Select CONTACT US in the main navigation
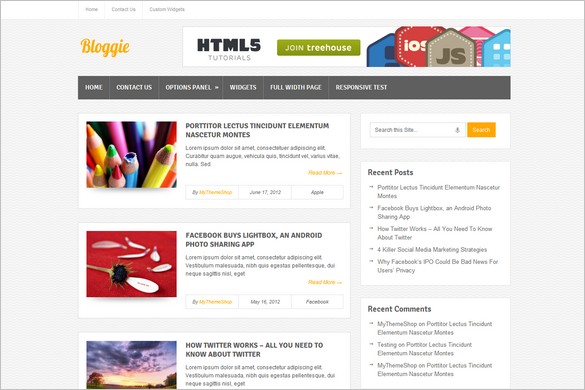Viewport: 585px width, 390px height. click(134, 87)
